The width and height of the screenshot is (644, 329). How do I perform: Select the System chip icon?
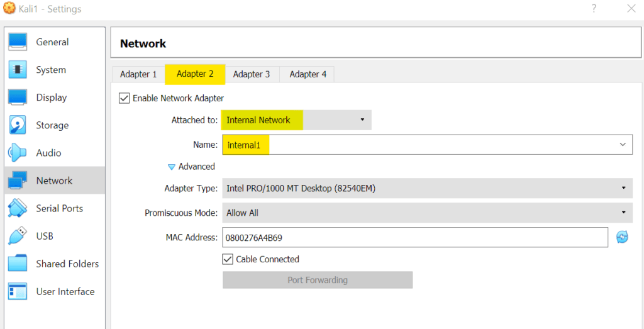tap(17, 70)
